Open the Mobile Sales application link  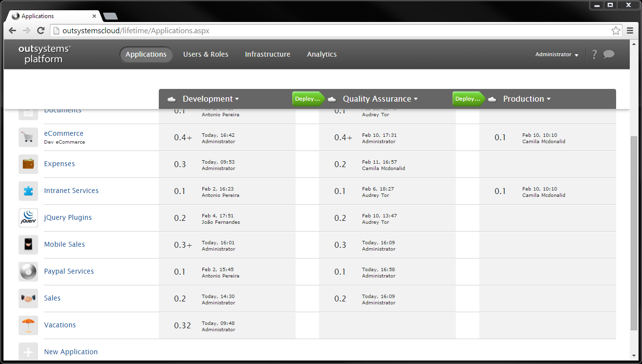click(64, 244)
